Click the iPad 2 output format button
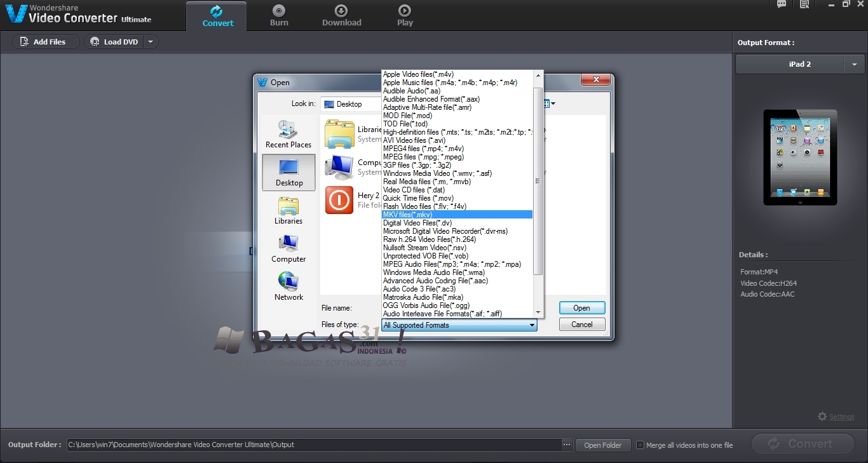The height and width of the screenshot is (463, 868). pos(790,64)
